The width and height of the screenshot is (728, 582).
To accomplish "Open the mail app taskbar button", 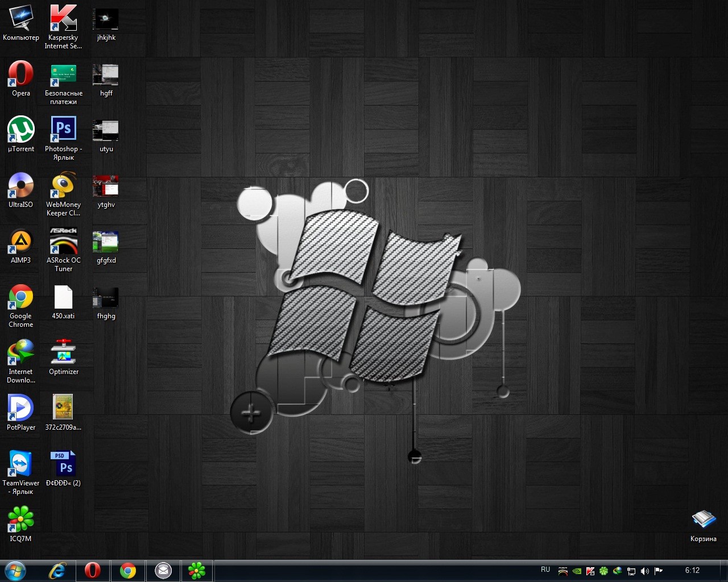I will click(x=163, y=571).
